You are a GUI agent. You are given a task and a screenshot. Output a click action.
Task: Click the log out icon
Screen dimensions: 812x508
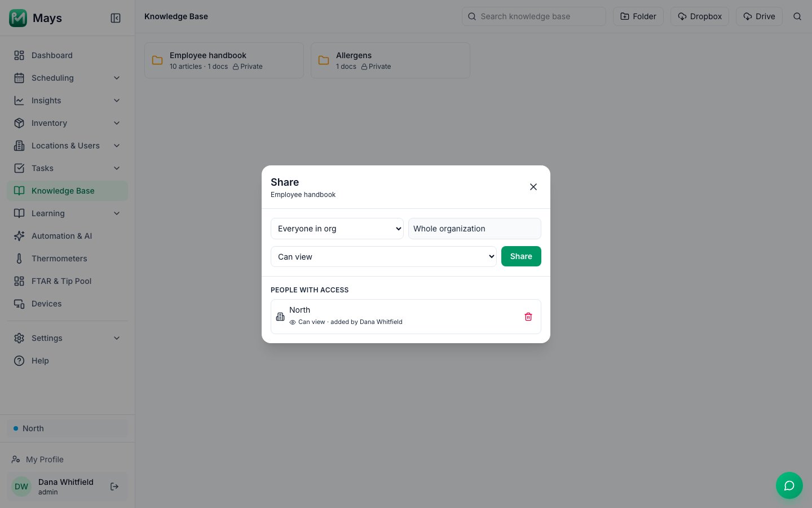[x=114, y=487]
